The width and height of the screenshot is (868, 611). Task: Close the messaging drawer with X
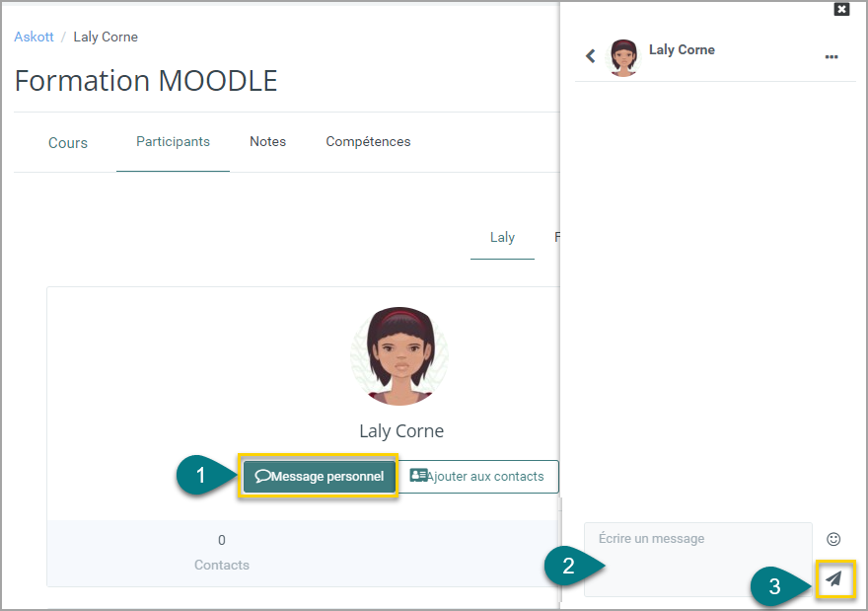(841, 9)
